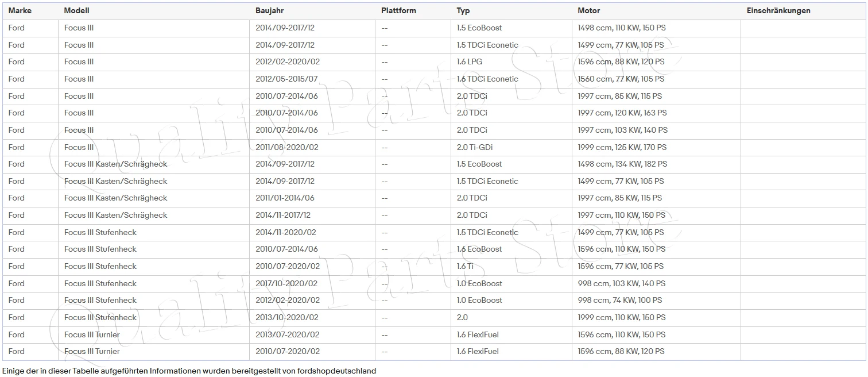The height and width of the screenshot is (377, 868).
Task: Click the Einschränkungen column header
Action: click(778, 10)
